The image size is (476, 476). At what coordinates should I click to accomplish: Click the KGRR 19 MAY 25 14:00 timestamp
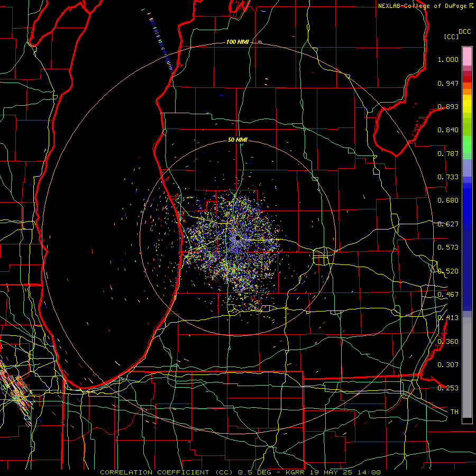pos(333,472)
